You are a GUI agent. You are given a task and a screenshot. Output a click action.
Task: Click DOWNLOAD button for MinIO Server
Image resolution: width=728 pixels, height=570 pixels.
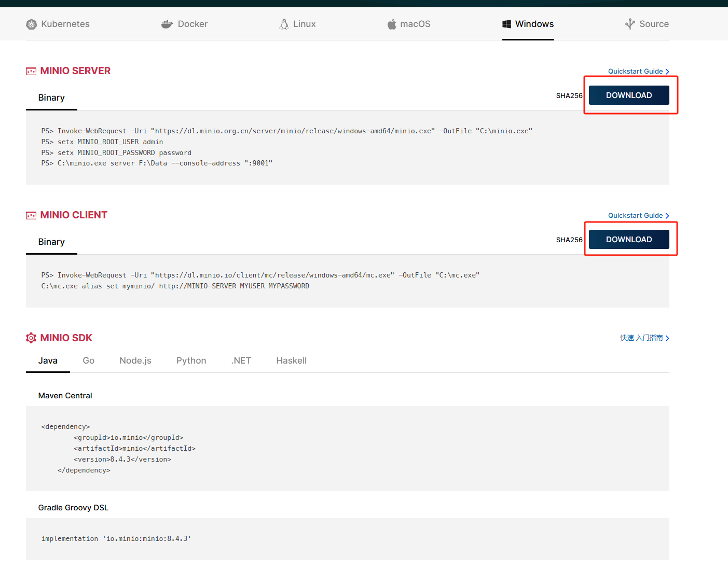[629, 95]
